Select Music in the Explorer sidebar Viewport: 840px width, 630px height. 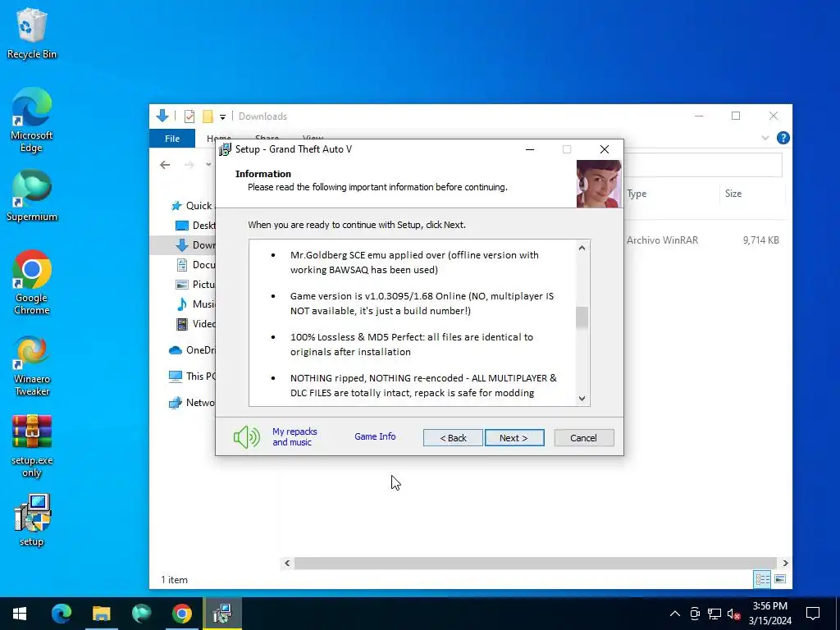pyautogui.click(x=195, y=304)
